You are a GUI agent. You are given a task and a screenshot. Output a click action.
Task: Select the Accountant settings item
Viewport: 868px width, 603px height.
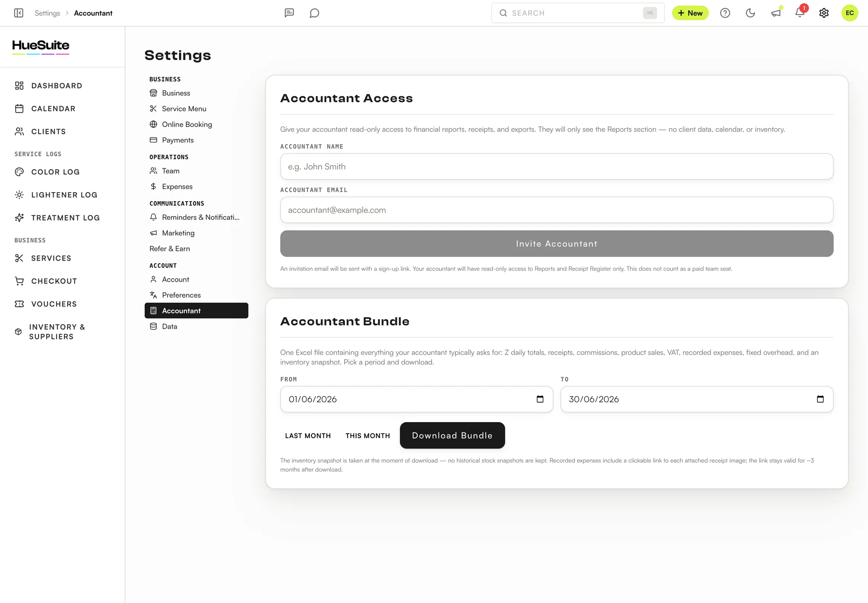click(x=196, y=310)
